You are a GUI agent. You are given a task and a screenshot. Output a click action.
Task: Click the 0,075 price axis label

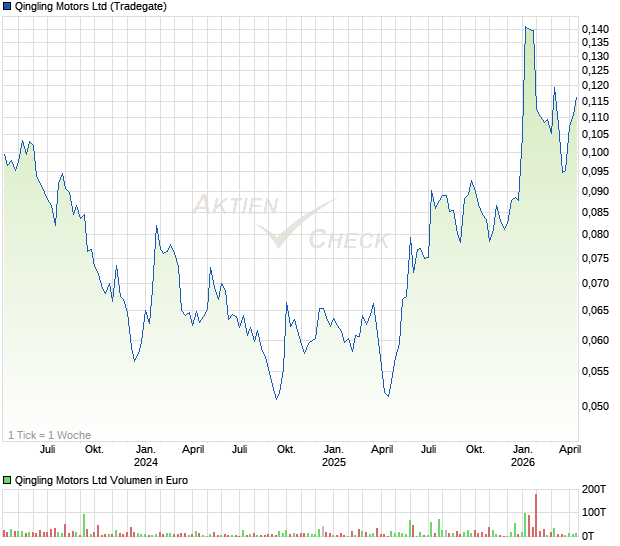(595, 259)
